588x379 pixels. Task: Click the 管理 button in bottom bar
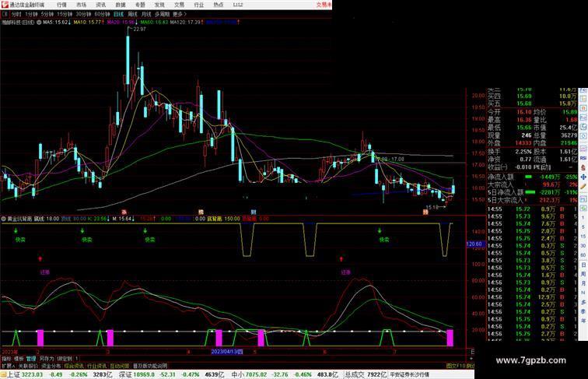(31, 359)
